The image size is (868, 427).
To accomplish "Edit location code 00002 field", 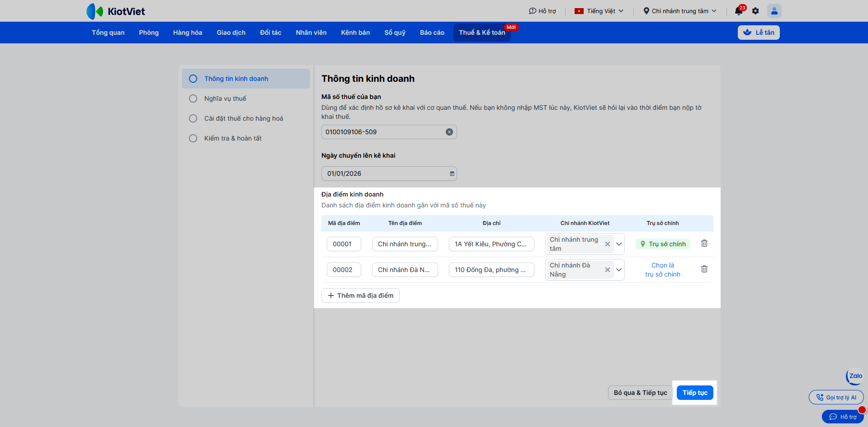I will point(344,270).
